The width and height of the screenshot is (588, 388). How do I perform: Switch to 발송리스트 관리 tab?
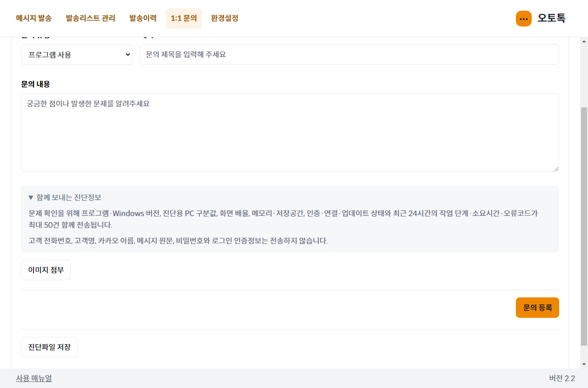point(91,19)
